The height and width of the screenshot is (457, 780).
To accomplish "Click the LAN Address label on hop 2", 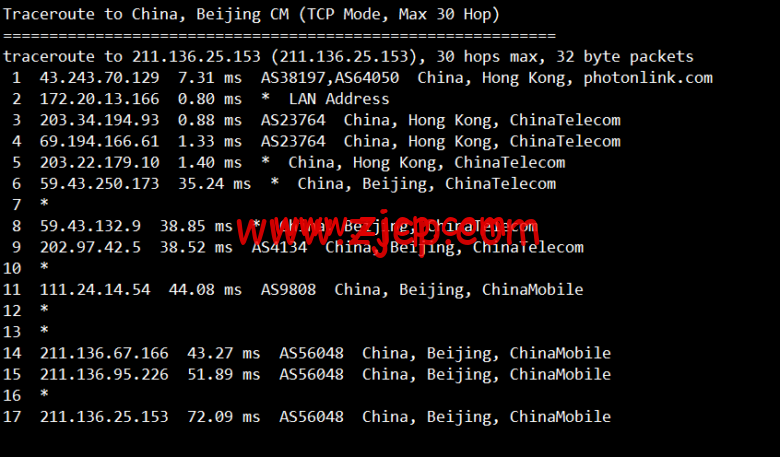I will (339, 99).
